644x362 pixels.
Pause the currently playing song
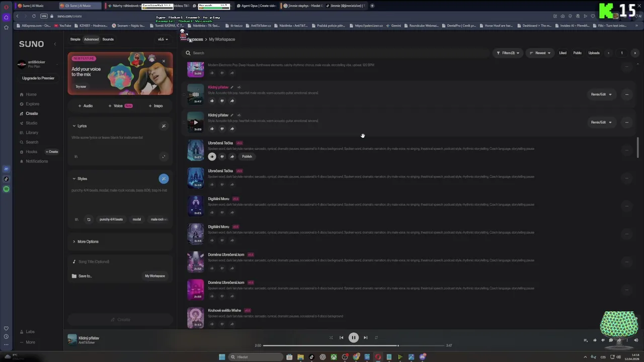(x=353, y=338)
